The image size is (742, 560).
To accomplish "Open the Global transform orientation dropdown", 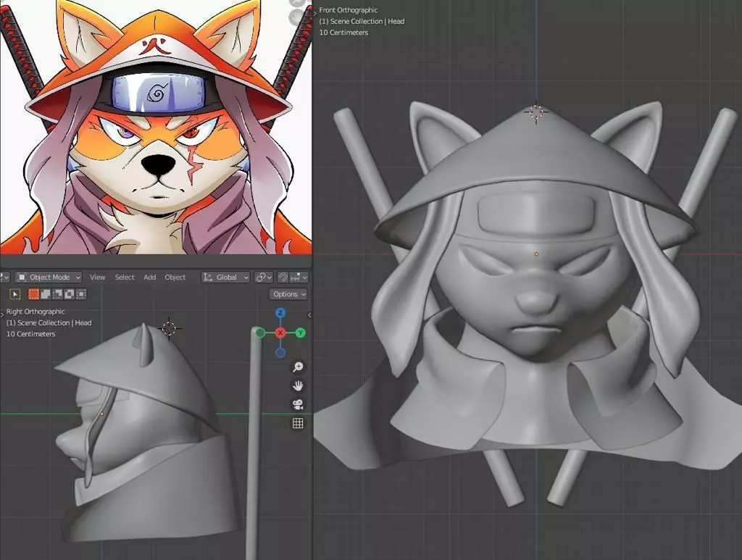I will coord(226,277).
